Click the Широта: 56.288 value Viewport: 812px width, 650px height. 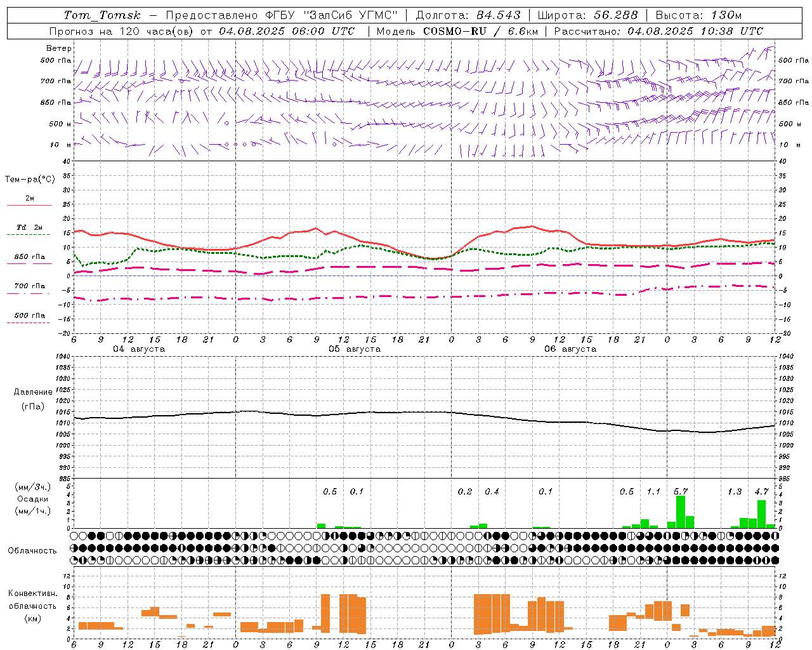click(x=587, y=15)
